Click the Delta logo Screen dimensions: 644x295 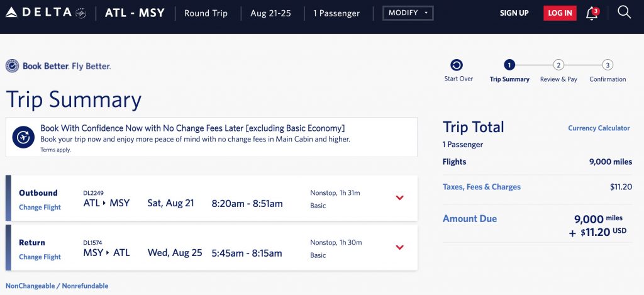pyautogui.click(x=45, y=13)
